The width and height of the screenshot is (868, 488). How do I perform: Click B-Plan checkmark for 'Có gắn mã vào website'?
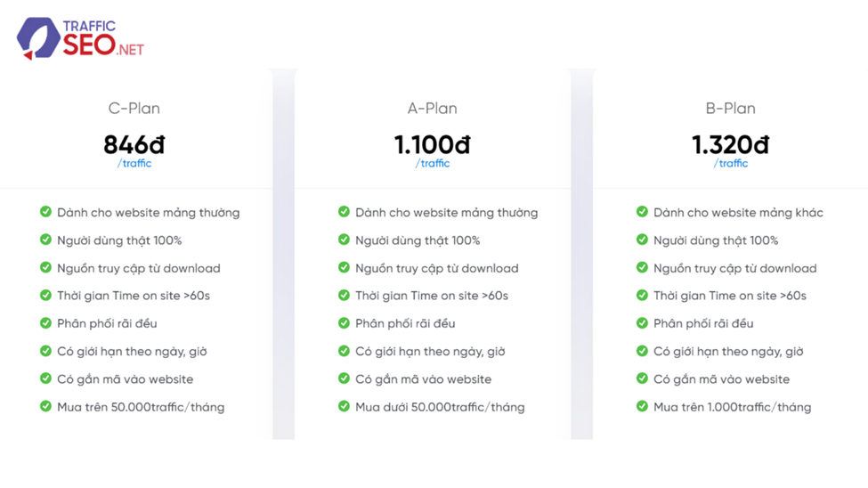pyautogui.click(x=642, y=378)
